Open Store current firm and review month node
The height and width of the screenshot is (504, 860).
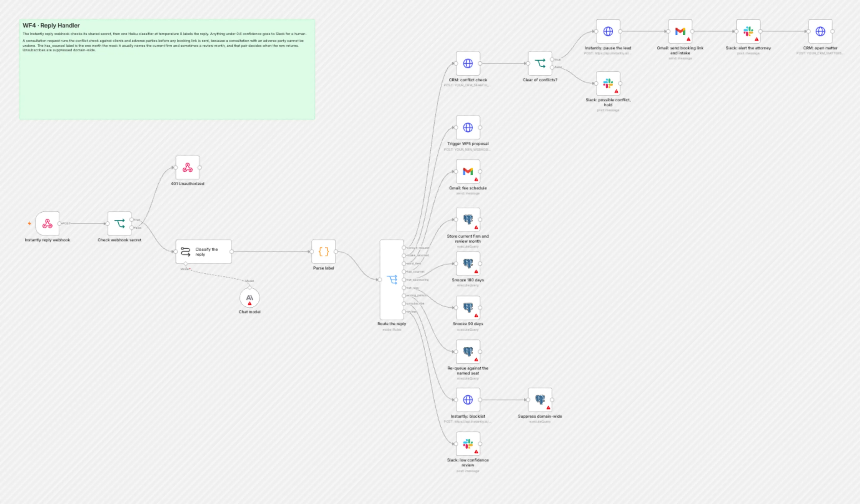(468, 220)
